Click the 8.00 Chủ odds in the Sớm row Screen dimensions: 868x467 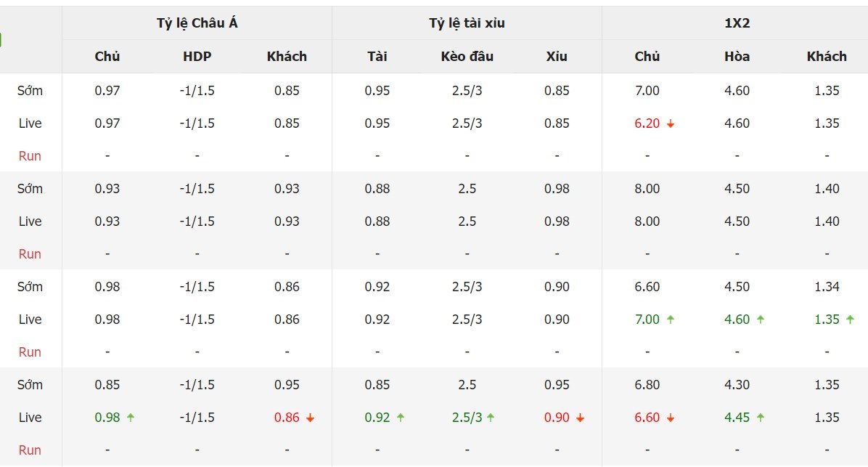tap(647, 189)
